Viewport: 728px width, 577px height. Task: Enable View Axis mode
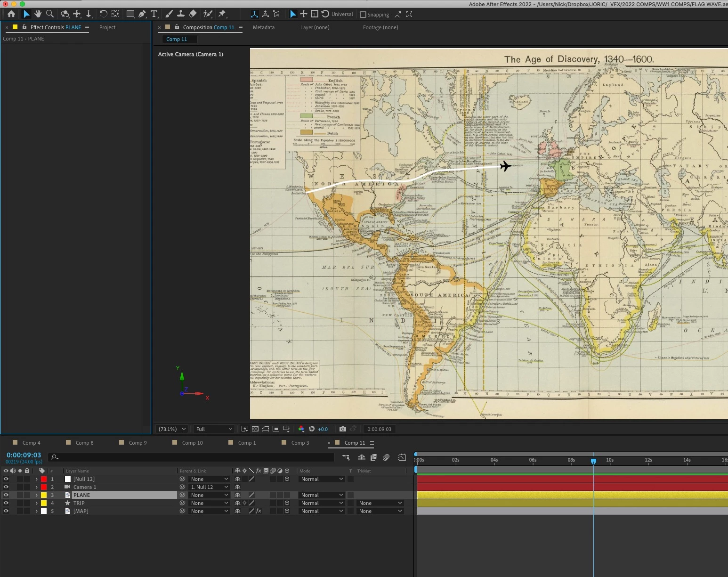277,14
